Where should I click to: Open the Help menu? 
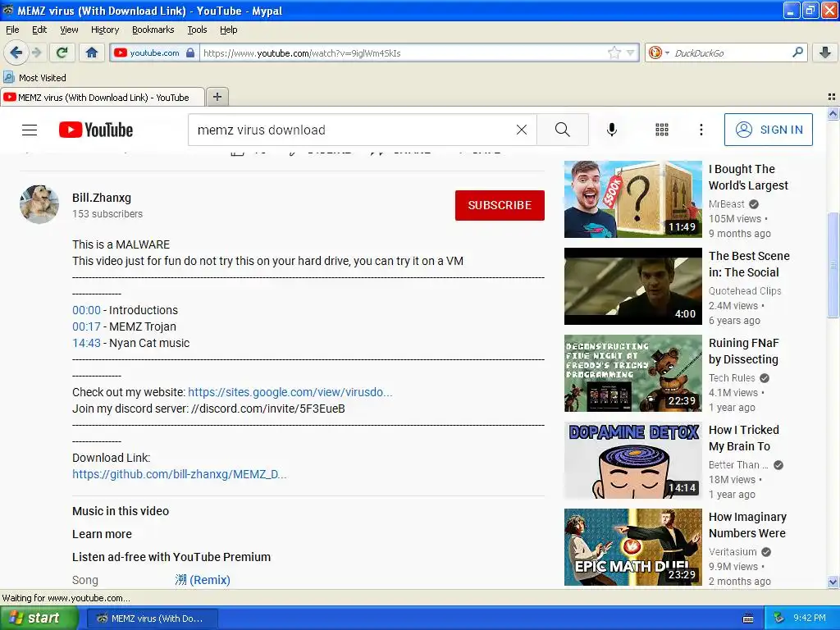pos(229,30)
